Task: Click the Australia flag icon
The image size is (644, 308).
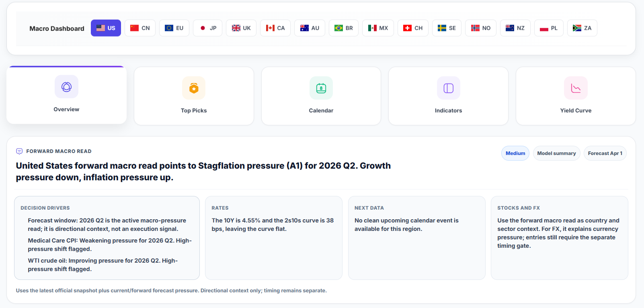Action: (304, 28)
